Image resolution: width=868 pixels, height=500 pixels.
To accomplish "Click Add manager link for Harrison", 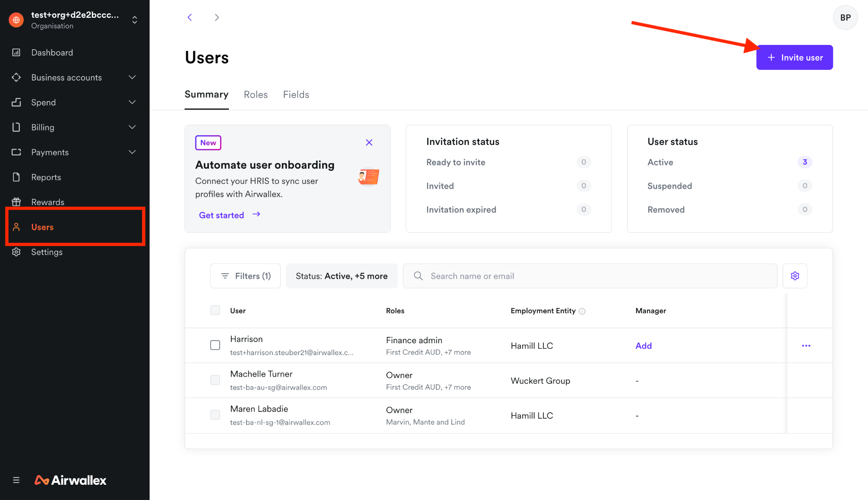I will 643,346.
